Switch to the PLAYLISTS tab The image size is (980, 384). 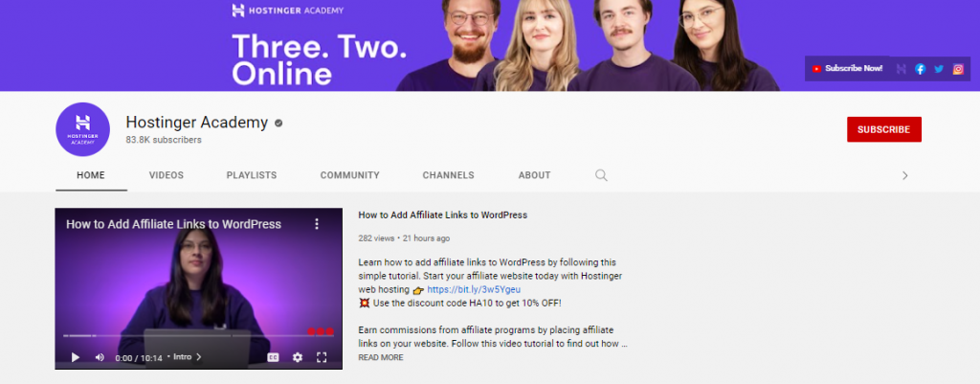pyautogui.click(x=252, y=175)
